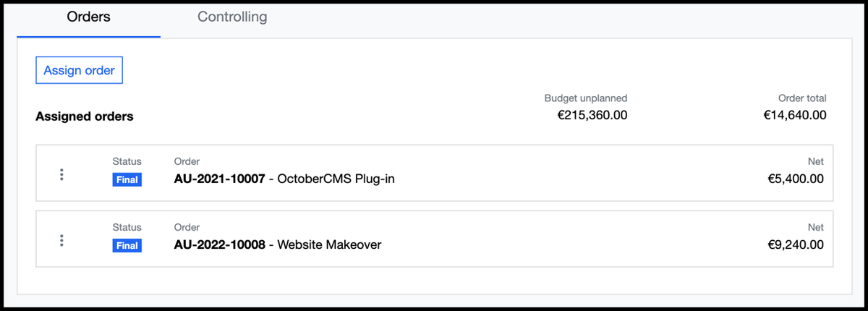Select the OctoberCMS Plug-in order title

[336, 179]
